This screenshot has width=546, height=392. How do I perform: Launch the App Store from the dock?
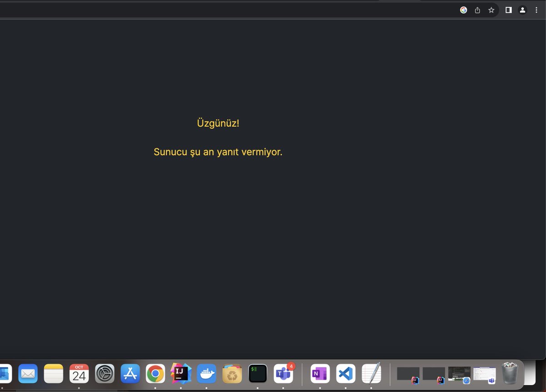130,374
